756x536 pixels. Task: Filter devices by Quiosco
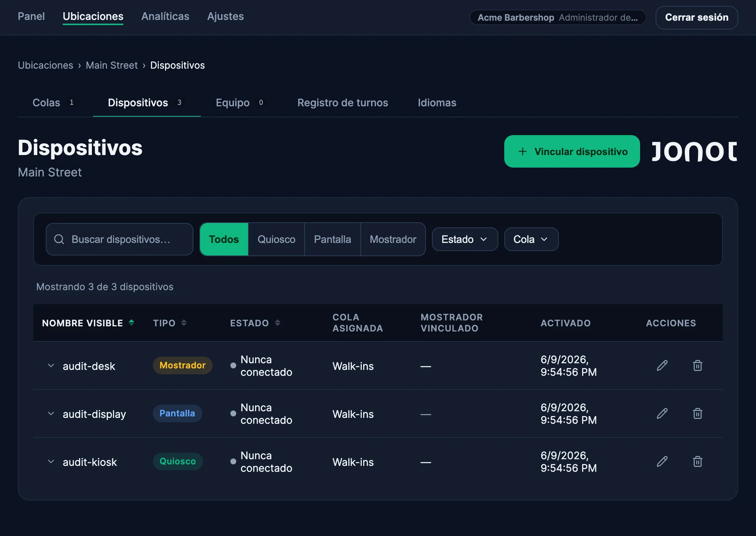pyautogui.click(x=276, y=239)
